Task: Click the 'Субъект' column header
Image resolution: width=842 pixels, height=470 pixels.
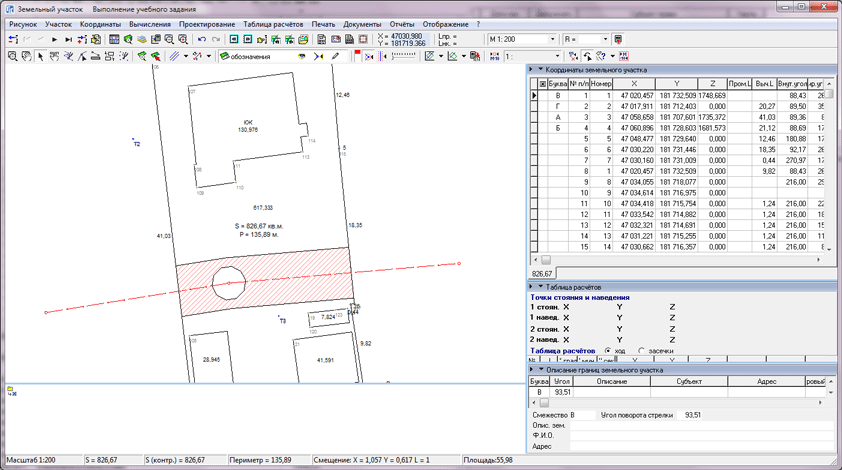Action: 689,381
